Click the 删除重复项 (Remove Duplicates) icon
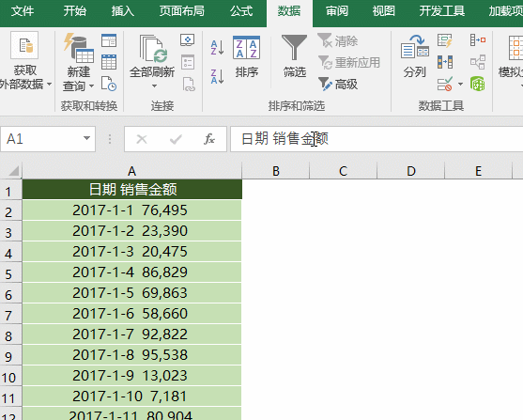Image resolution: width=523 pixels, height=420 pixels. tap(445, 62)
